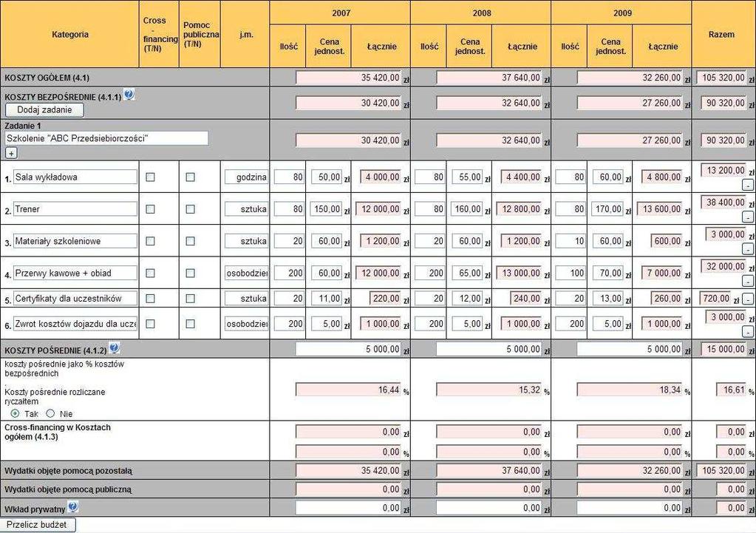Remove Zwrot kosztów dojazdu row with minus button
Image resolution: width=756 pixels, height=533 pixels.
747,332
